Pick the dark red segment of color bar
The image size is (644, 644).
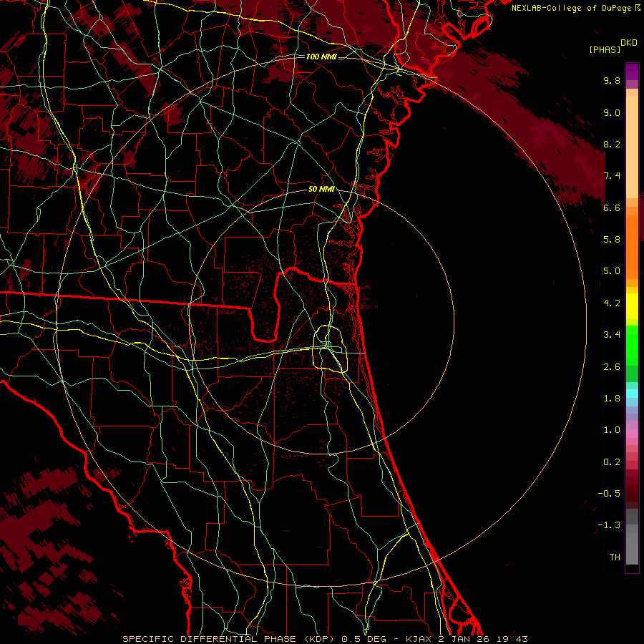pyautogui.click(x=632, y=489)
